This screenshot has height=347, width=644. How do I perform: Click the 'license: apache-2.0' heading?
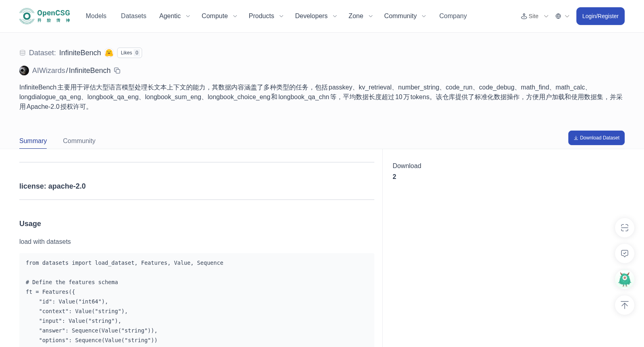pyautogui.click(x=52, y=186)
